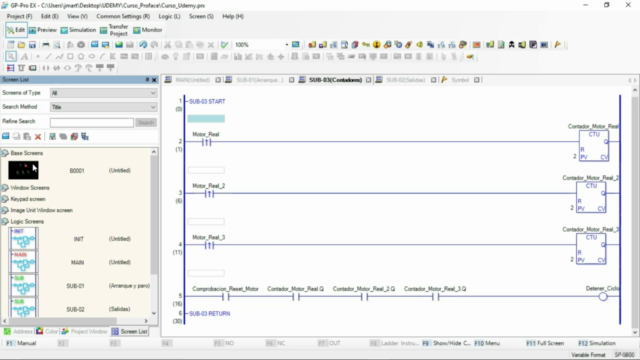Click the orange eraser icon in drawing toolbar
The image size is (640, 360).
[470, 57]
